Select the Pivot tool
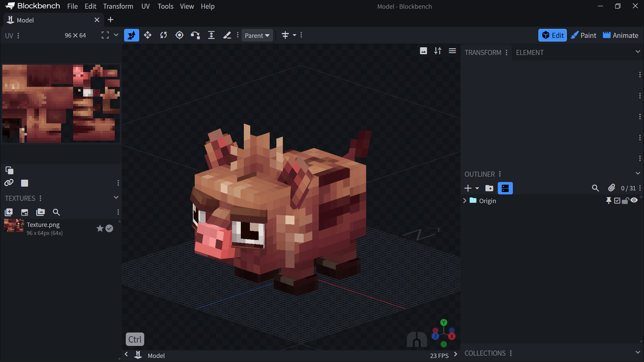644x362 pixels. tap(179, 35)
